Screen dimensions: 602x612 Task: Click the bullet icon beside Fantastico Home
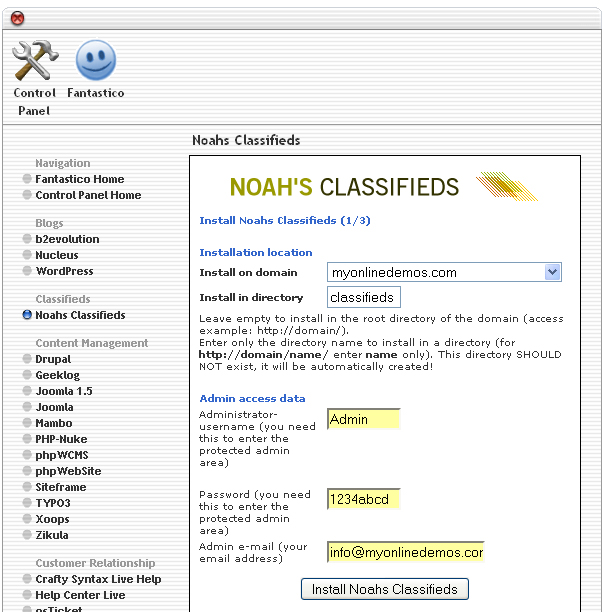click(27, 179)
